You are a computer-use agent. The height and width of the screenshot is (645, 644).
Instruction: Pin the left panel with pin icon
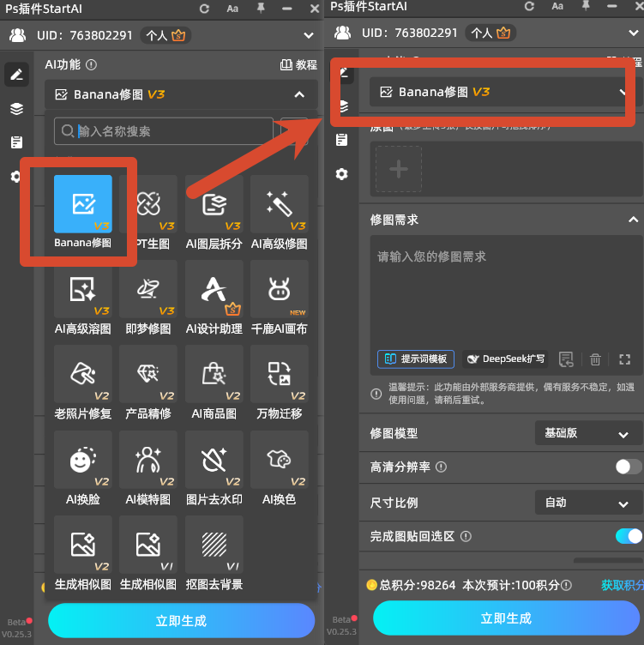(261, 9)
